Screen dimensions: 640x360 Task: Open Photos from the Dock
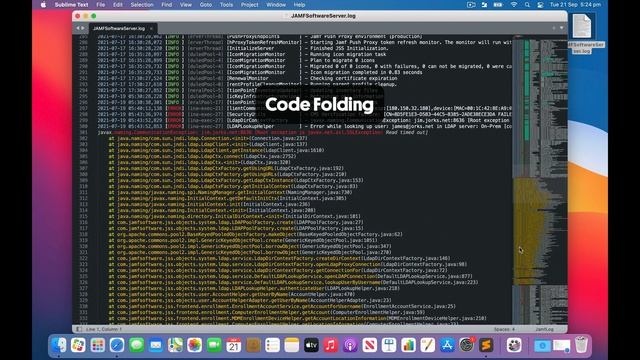pyautogui.click(x=195, y=345)
